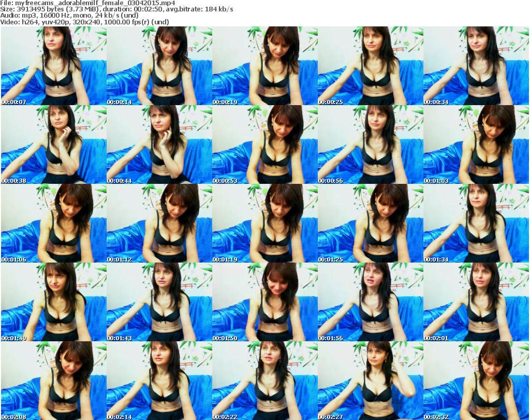Image resolution: width=530 pixels, height=420 pixels.
Task: Open the frame stamped 00:01:03
Action: [x=476, y=144]
